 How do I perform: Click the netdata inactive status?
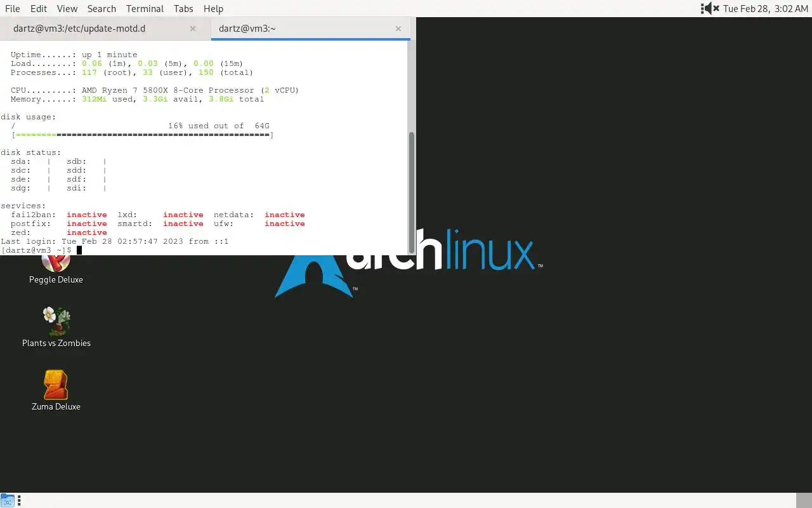[285, 215]
